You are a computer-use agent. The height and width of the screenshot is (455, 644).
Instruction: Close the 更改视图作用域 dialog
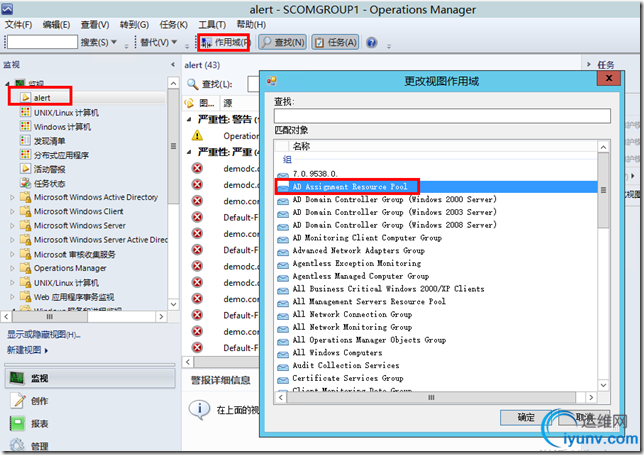point(609,78)
